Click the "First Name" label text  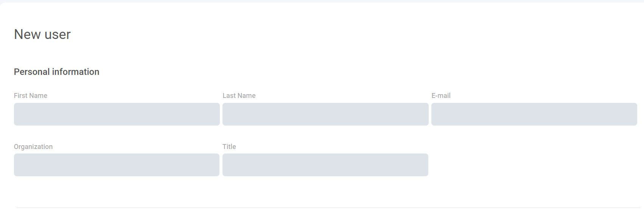tap(31, 96)
